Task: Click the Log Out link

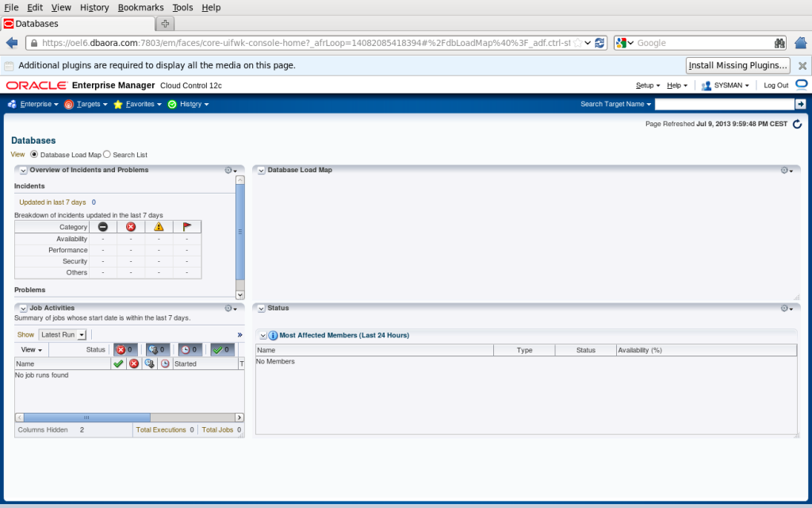Action: coord(776,86)
